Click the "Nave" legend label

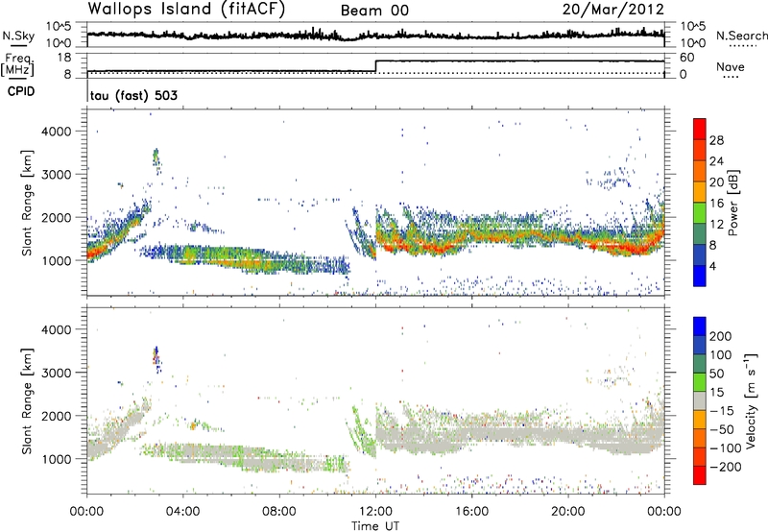(731, 67)
